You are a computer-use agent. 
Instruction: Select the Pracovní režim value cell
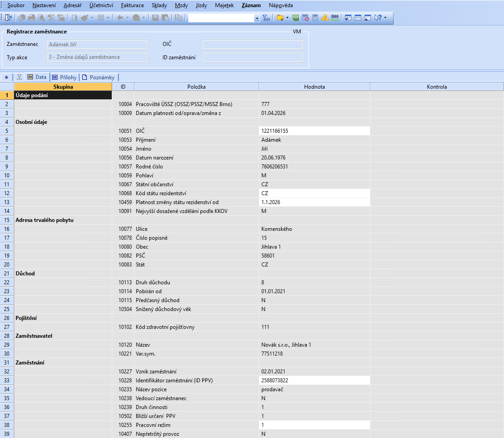tap(314, 425)
